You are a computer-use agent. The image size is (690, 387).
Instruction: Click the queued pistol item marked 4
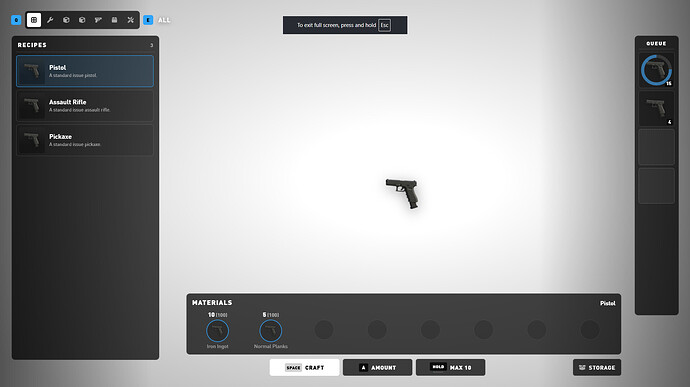point(656,108)
